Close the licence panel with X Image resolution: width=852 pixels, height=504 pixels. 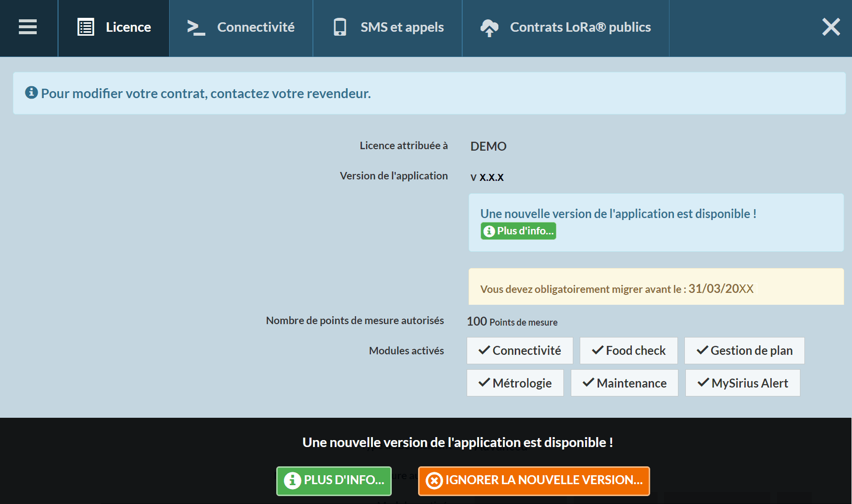coord(831,27)
